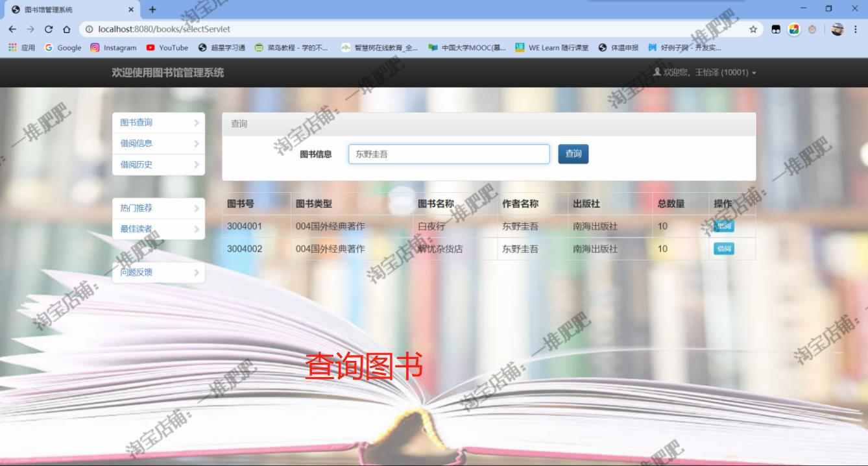This screenshot has width=868, height=466.
Task: View site information icon in address bar
Action: (x=89, y=29)
